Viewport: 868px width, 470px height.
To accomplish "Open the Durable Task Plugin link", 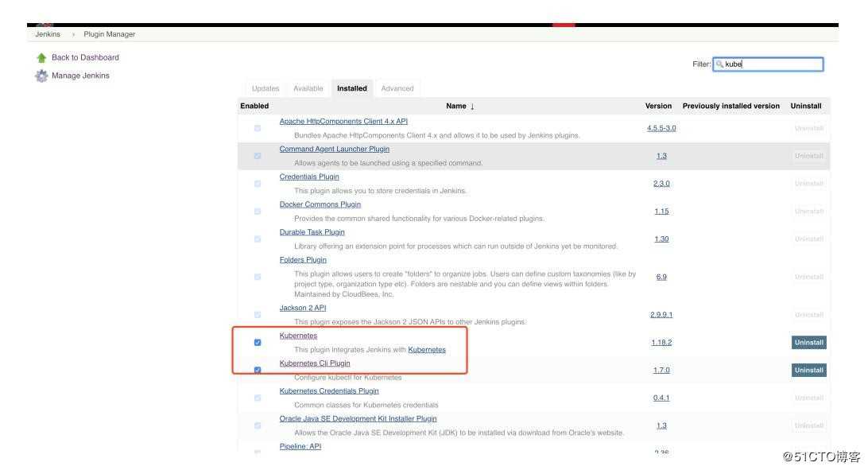I will point(312,232).
